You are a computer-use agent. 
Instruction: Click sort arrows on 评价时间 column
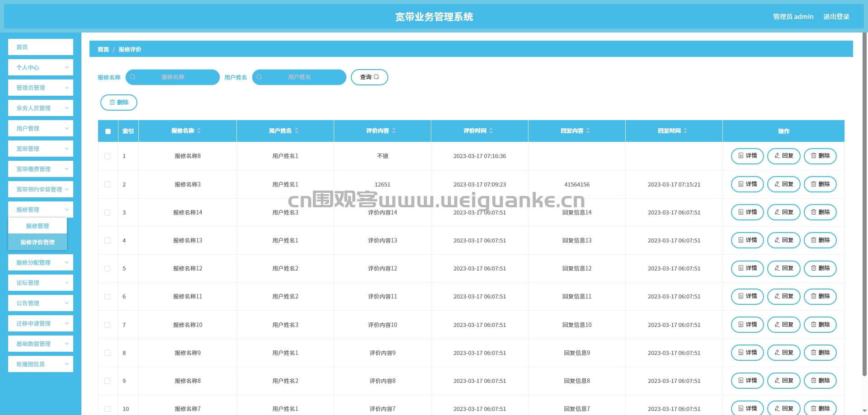click(x=491, y=131)
